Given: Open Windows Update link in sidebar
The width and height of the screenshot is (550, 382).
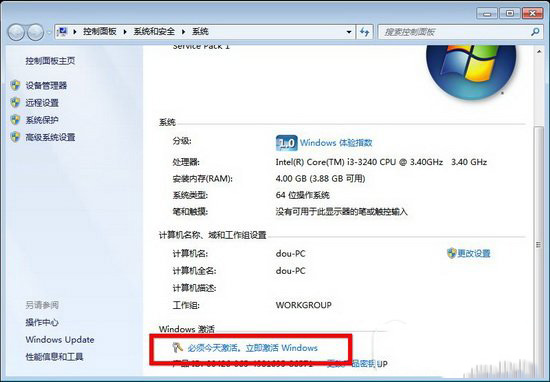Looking at the screenshot, I should 60,340.
